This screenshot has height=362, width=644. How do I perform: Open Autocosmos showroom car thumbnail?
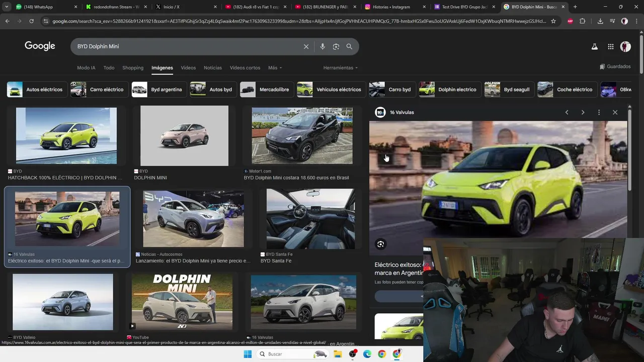pos(193,218)
